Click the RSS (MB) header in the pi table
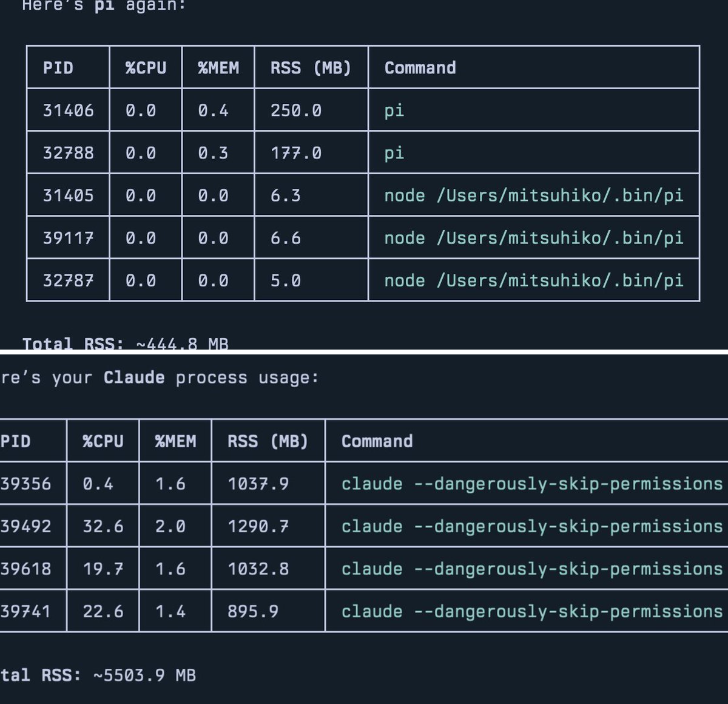The image size is (728, 704). 311,68
